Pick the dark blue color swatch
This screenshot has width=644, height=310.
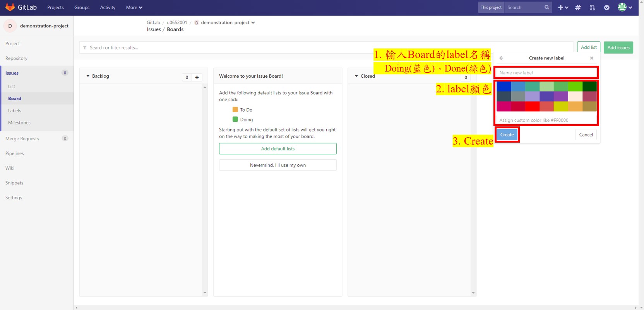pos(504,86)
